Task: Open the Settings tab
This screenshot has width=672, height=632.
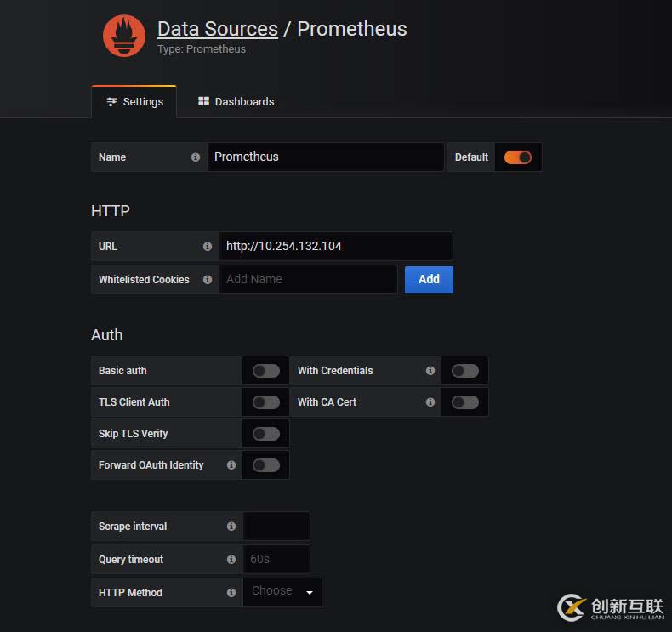Action: click(134, 102)
